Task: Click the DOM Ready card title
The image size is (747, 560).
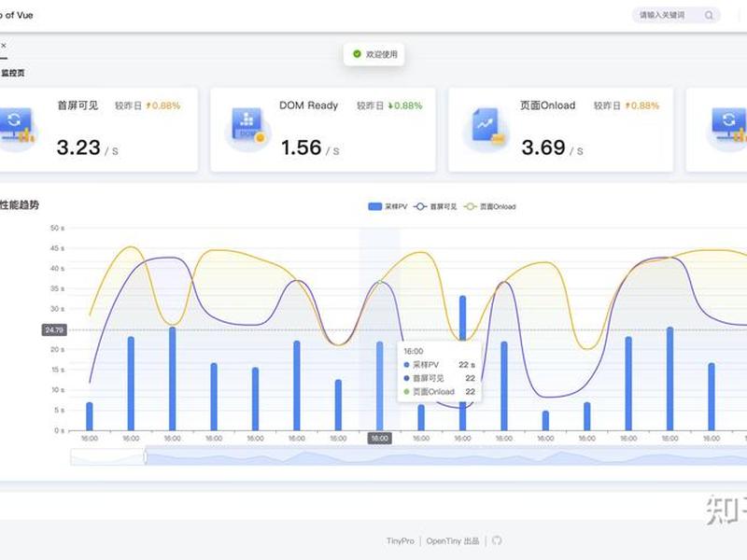Action: tap(308, 105)
